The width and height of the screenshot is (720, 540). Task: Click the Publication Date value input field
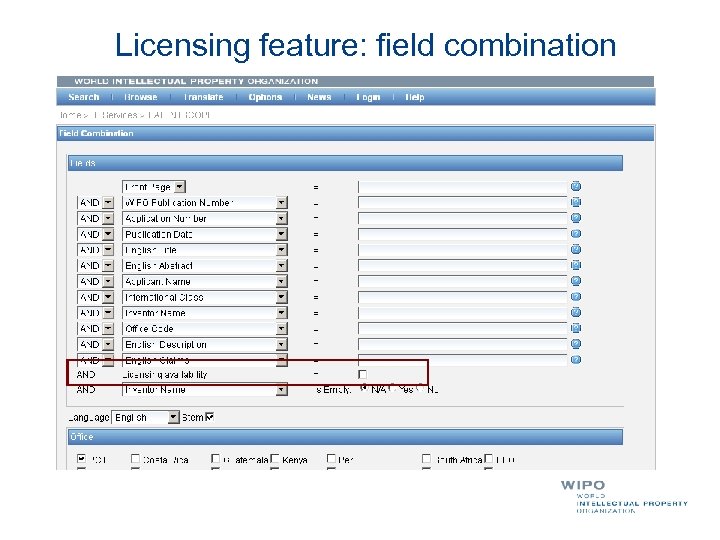(462, 234)
